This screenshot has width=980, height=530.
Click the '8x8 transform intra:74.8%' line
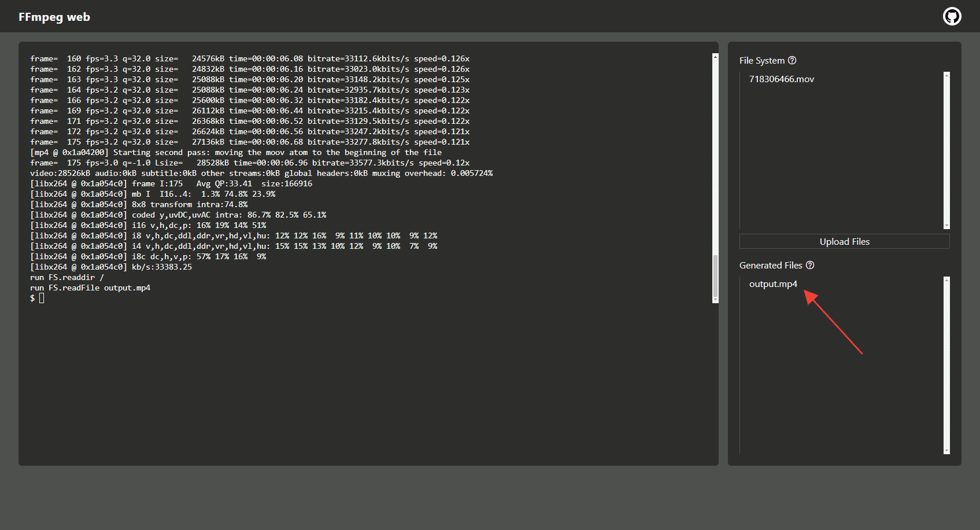pos(139,204)
